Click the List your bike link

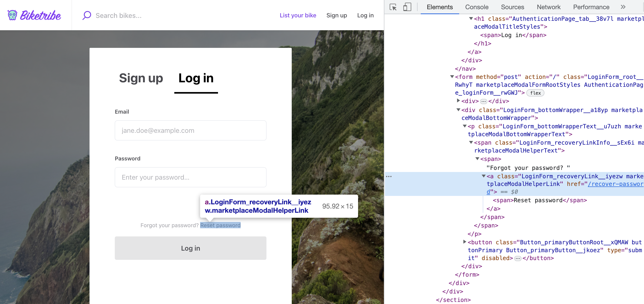[x=298, y=15]
